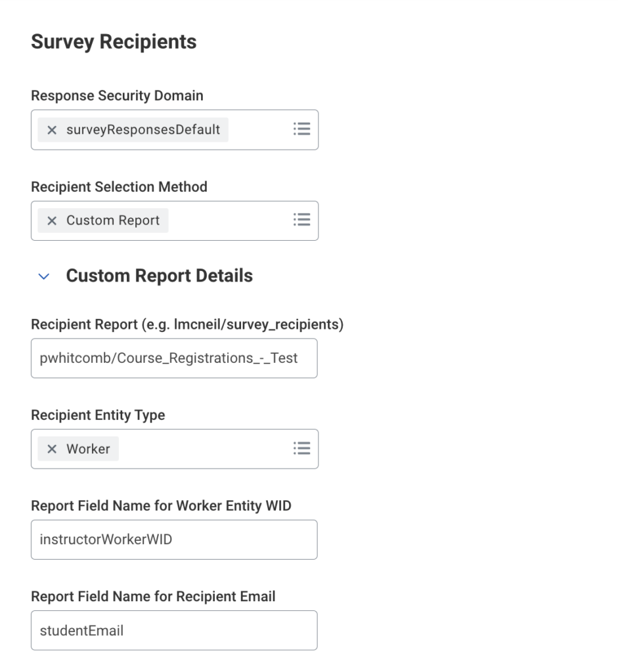Remove surveyResponsesDefault selection with X icon
Screen dimensions: 618x672
[x=52, y=130]
